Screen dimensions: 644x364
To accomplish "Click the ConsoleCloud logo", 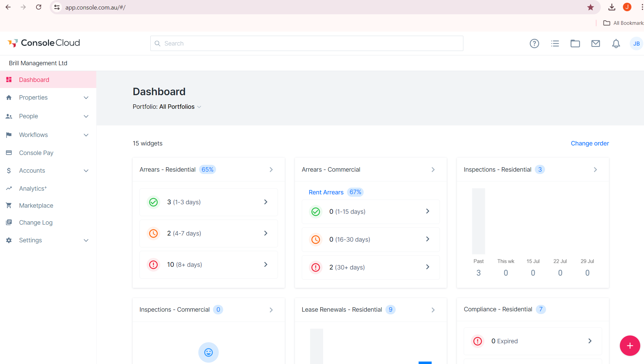I will pos(44,43).
